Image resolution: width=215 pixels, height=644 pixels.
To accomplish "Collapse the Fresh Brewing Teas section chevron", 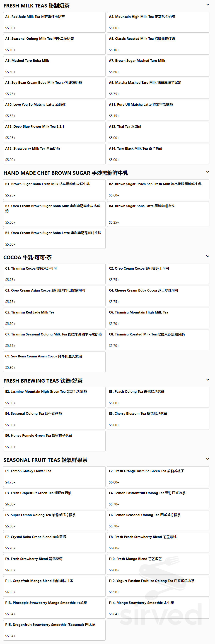I will coord(208,380).
